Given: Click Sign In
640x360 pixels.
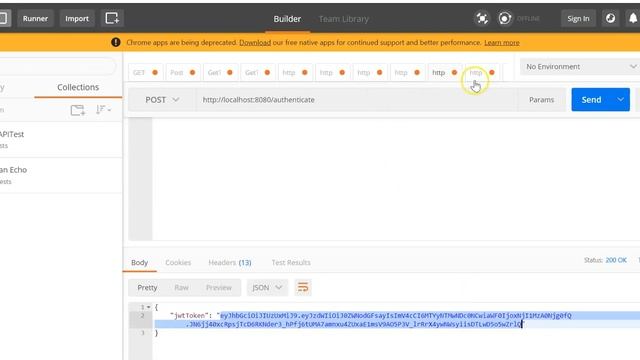Looking at the screenshot, I should point(578,18).
